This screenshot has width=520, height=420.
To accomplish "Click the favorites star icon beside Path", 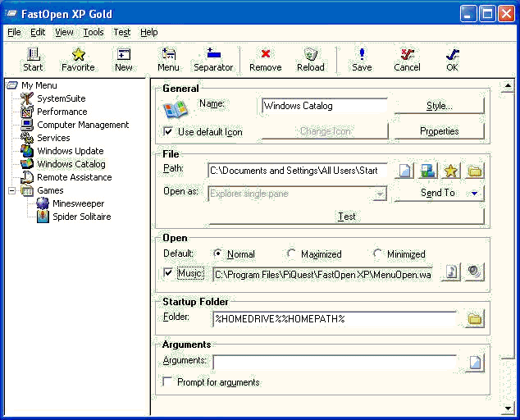I will click(451, 171).
